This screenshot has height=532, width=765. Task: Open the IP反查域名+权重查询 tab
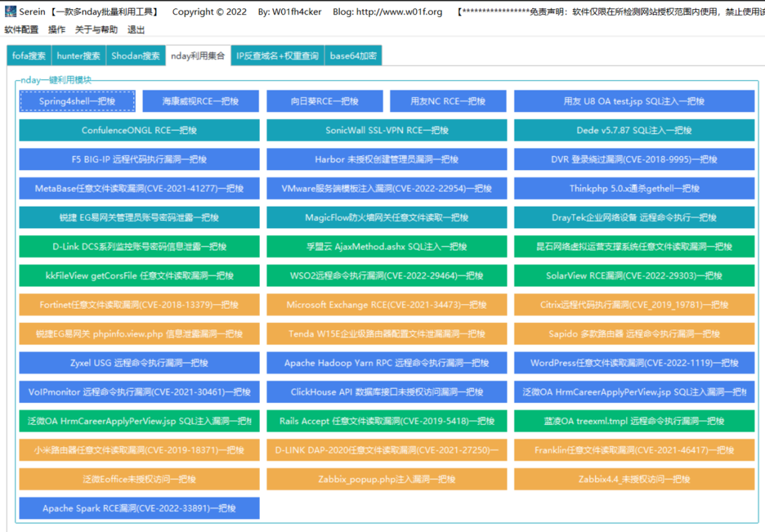[278, 56]
